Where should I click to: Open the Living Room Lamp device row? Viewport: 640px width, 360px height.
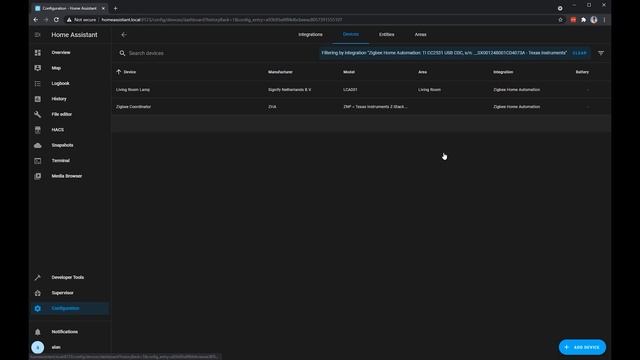pos(361,90)
